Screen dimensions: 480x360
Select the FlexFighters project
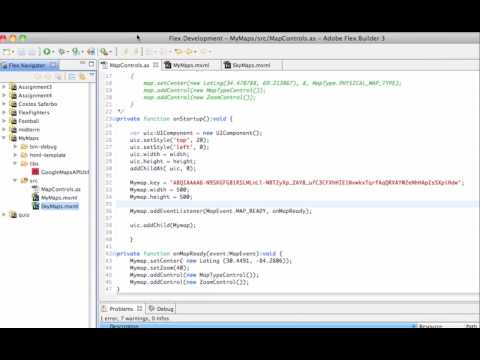pos(30,112)
